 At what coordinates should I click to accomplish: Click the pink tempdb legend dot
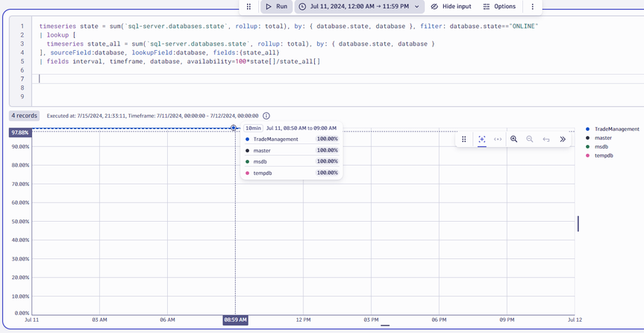588,156
